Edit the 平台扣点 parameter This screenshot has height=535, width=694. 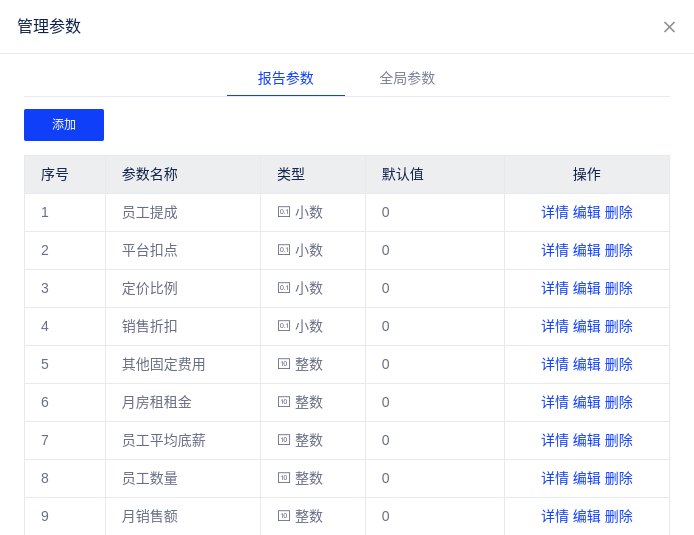point(587,250)
